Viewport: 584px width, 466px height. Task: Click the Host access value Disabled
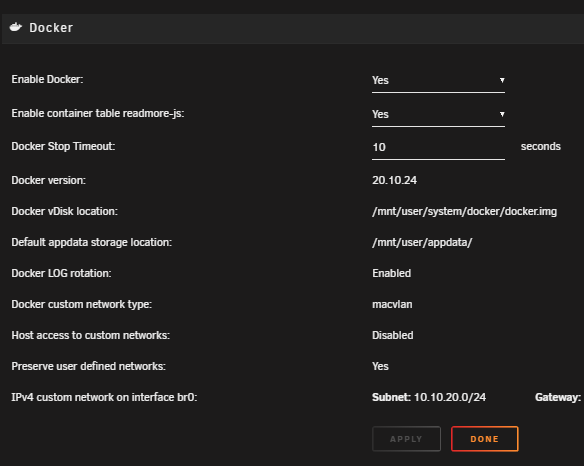click(x=393, y=335)
